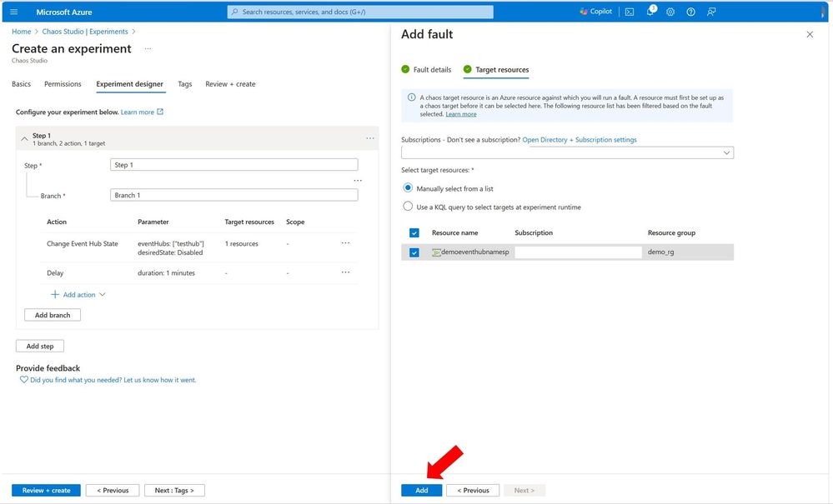833x504 pixels.
Task: Open the portal settings gear
Action: click(670, 12)
